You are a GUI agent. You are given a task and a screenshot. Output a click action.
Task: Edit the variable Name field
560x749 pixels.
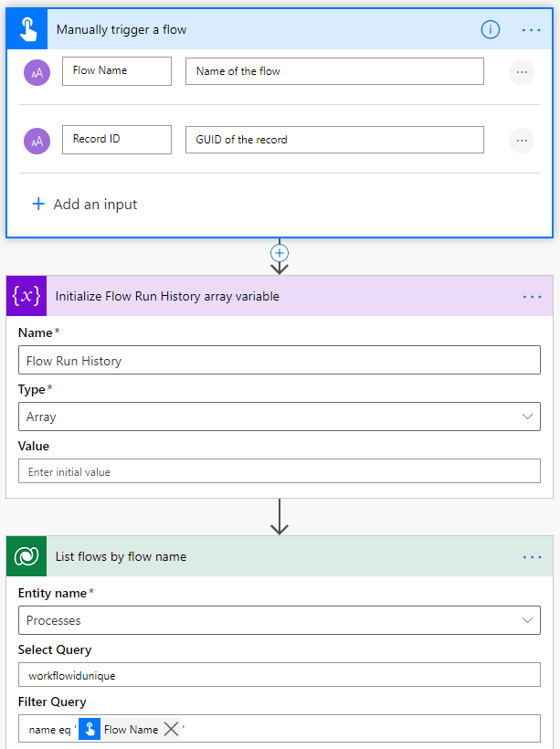279,361
